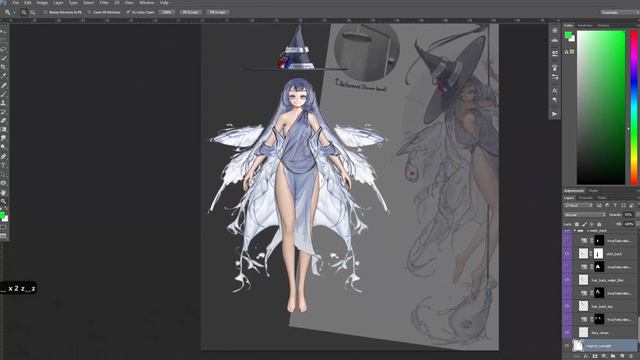Screen dimensions: 640x360
Task: Open the layer filter Kind dropdown
Action: pos(578,205)
